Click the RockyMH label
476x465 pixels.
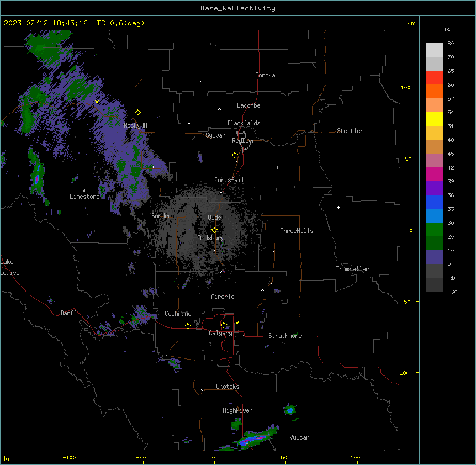[x=135, y=125]
